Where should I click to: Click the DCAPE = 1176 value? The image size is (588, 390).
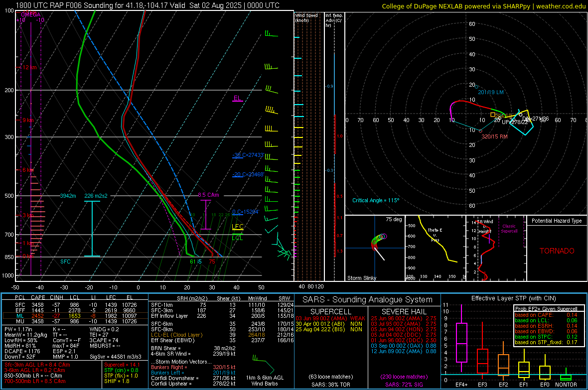[22, 351]
